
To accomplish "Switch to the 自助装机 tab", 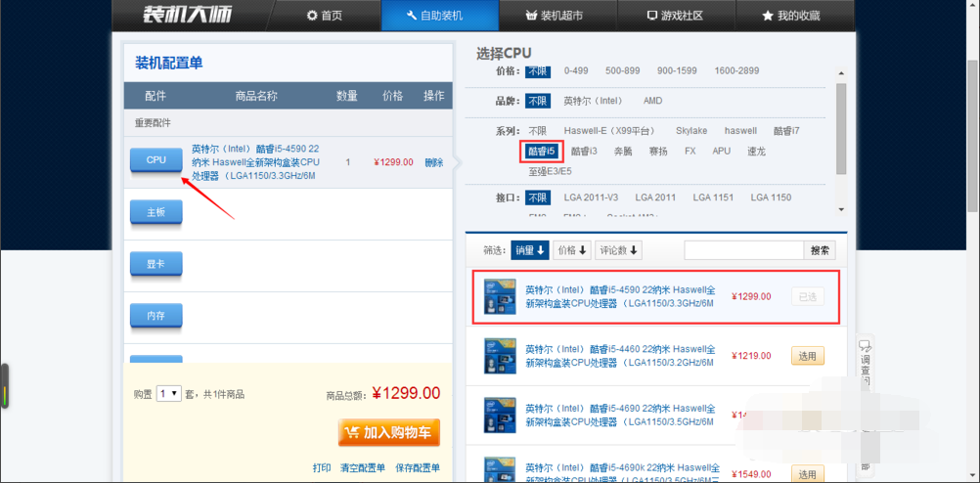I will click(438, 16).
